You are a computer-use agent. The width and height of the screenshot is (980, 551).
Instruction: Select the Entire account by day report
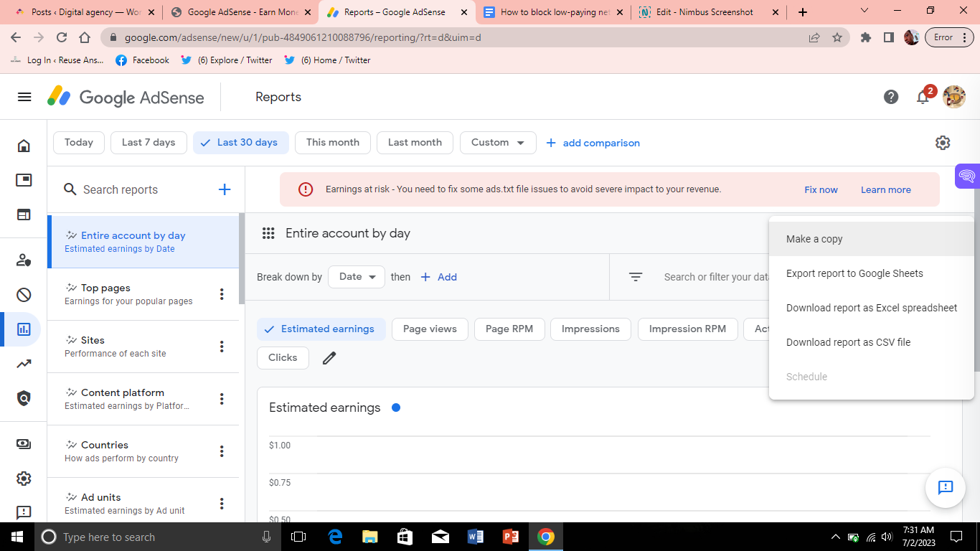(143, 242)
